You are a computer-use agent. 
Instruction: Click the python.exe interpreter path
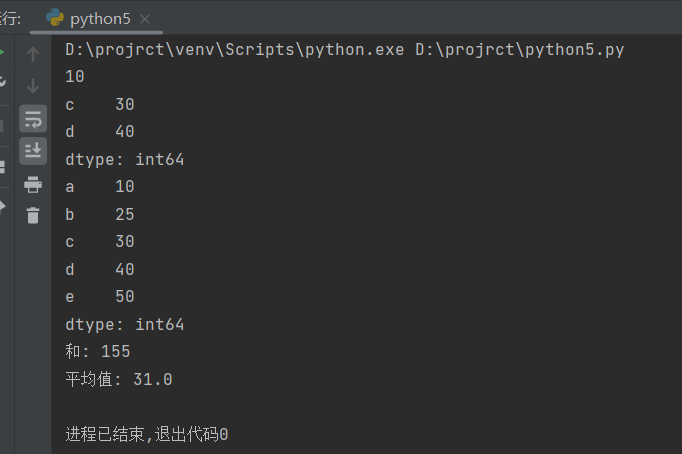(x=235, y=49)
